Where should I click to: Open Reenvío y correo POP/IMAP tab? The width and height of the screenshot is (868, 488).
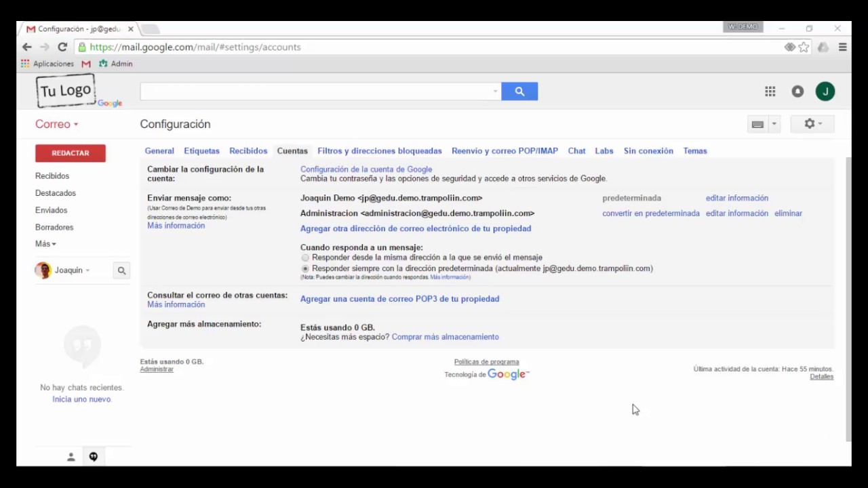[505, 151]
